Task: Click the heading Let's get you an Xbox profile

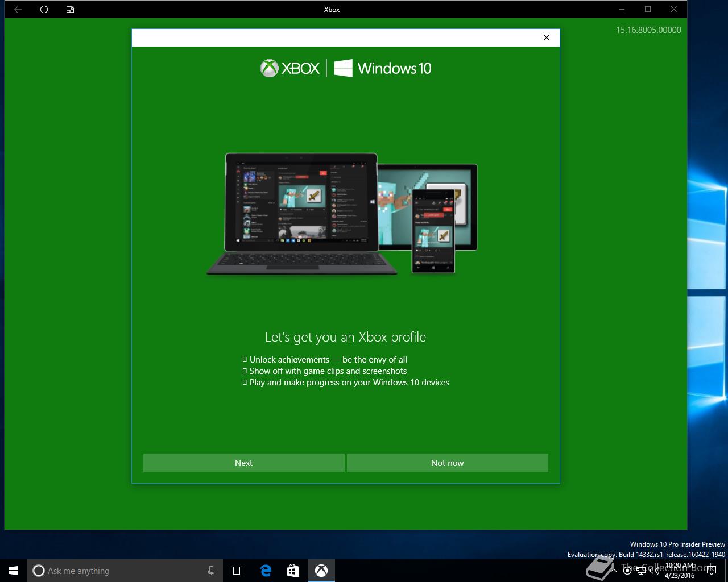Action: coord(345,337)
